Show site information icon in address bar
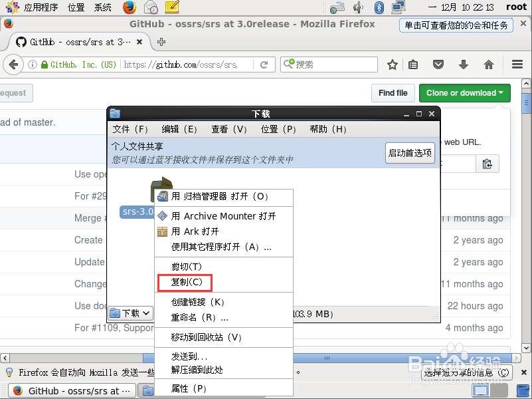This screenshot has width=532, height=399. [x=33, y=65]
